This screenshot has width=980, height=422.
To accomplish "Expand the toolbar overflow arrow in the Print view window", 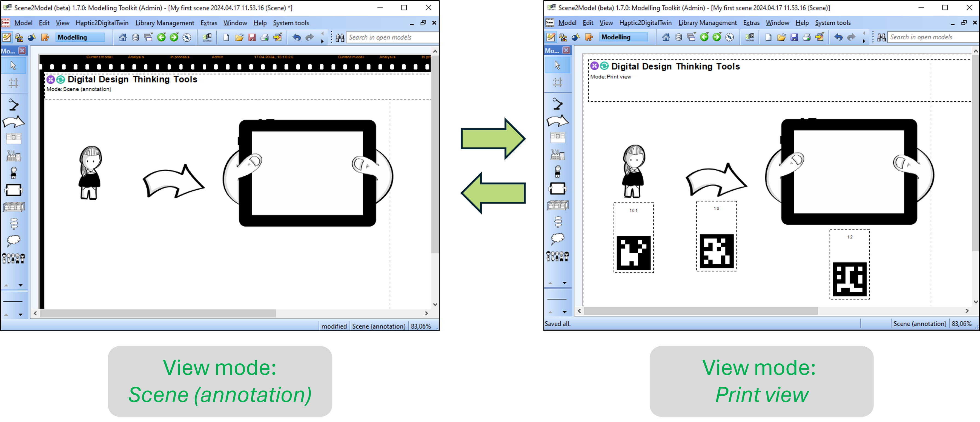I will tap(864, 41).
